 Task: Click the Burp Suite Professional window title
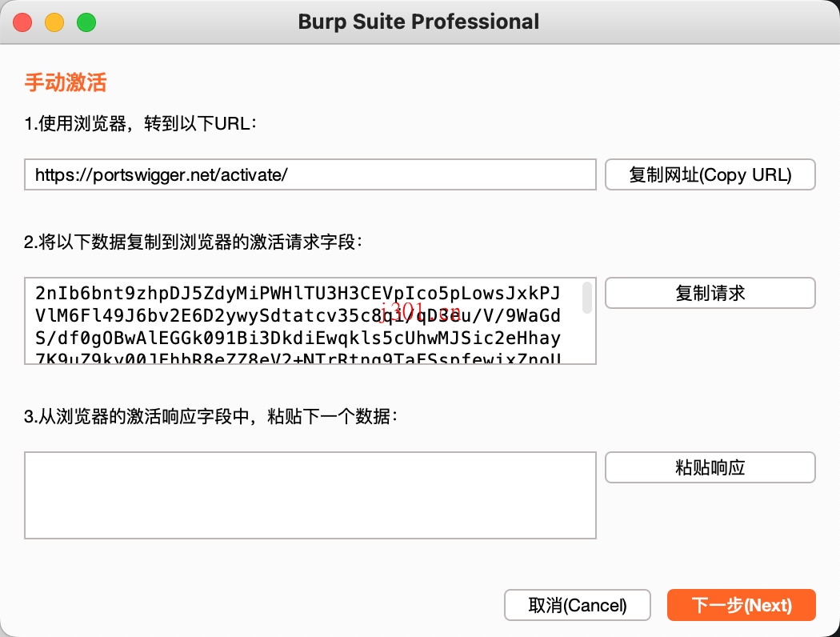[x=419, y=22]
